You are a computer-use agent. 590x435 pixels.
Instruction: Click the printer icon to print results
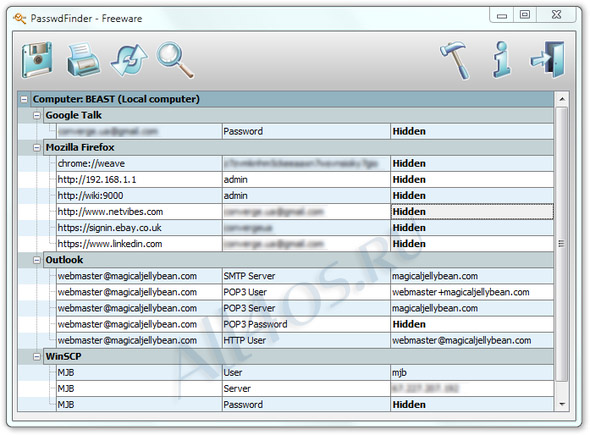[83, 60]
